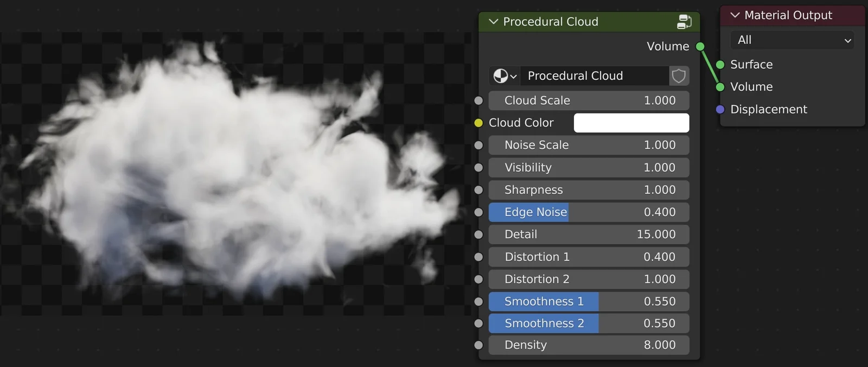Viewport: 868px width, 367px height.
Task: Click the Detail value field
Action: click(x=589, y=235)
